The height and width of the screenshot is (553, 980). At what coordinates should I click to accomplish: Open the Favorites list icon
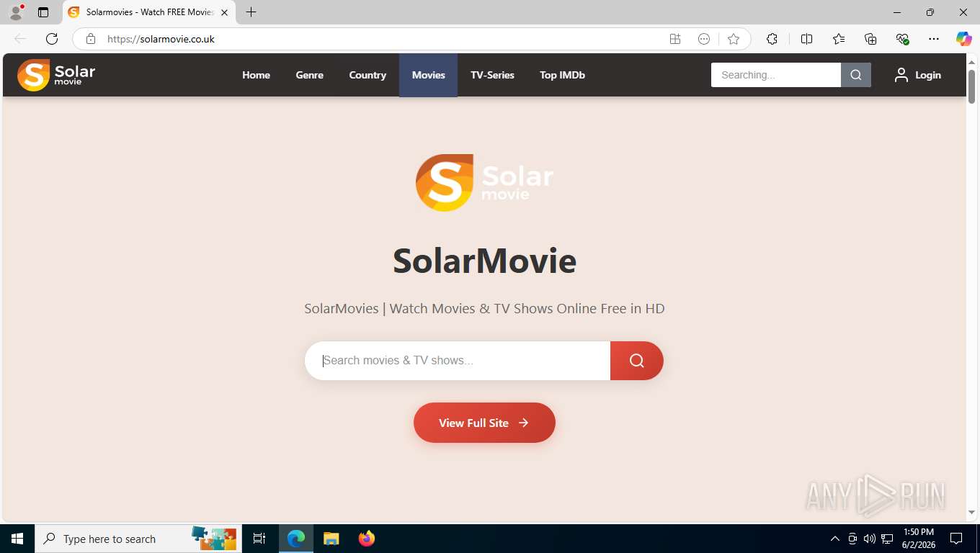(839, 39)
